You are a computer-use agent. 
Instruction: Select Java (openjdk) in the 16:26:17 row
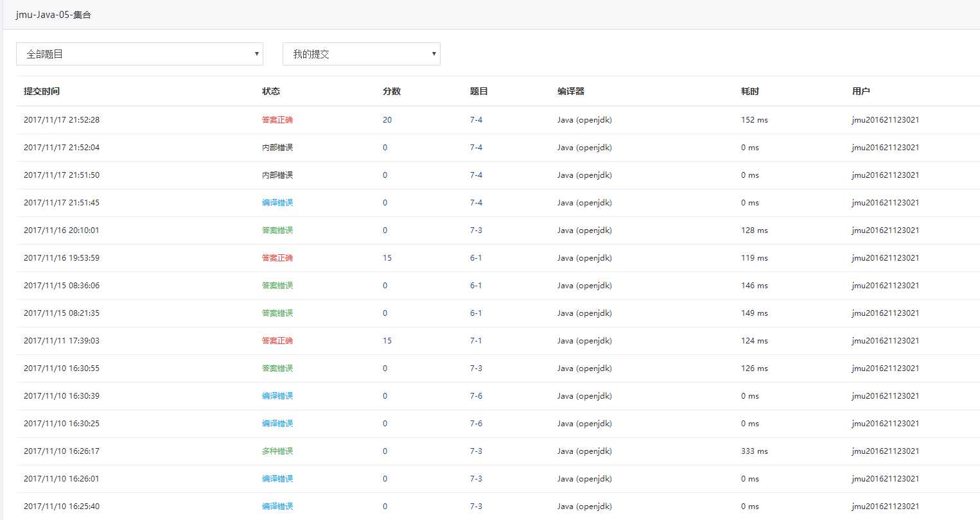tap(584, 451)
